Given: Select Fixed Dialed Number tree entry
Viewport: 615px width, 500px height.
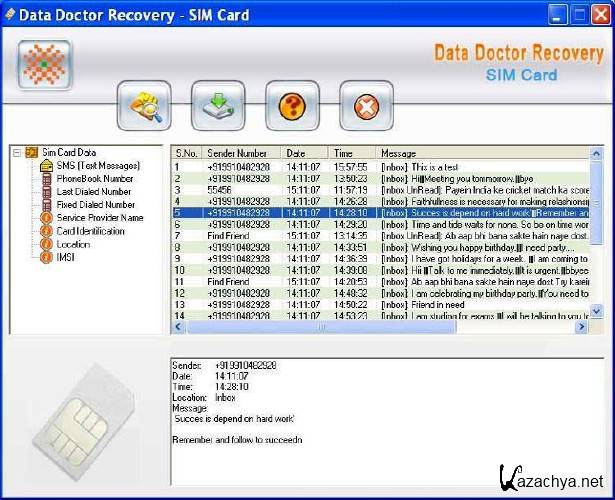Looking at the screenshot, I should 94,204.
